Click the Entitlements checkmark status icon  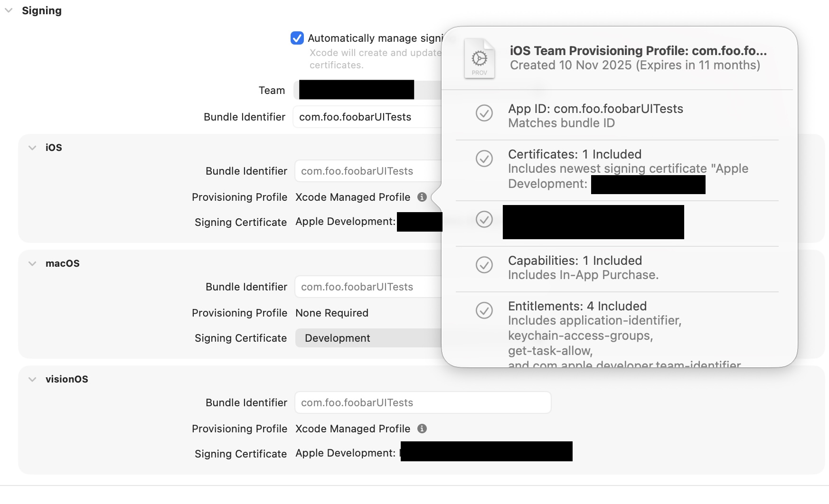click(x=484, y=310)
